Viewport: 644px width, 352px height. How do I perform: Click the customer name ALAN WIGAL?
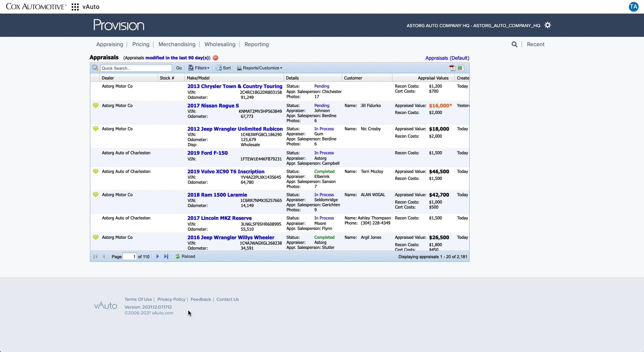[x=373, y=195]
